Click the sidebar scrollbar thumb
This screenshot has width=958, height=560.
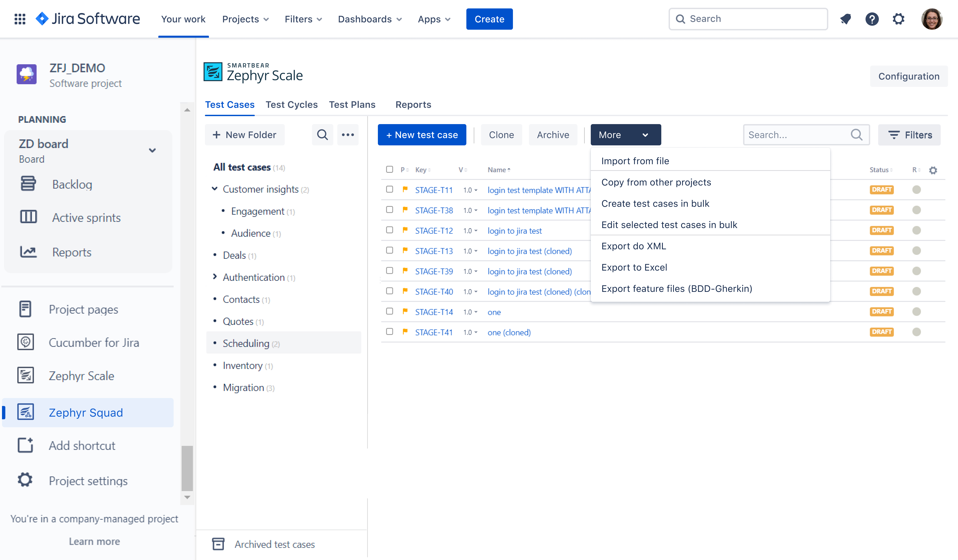pyautogui.click(x=187, y=468)
